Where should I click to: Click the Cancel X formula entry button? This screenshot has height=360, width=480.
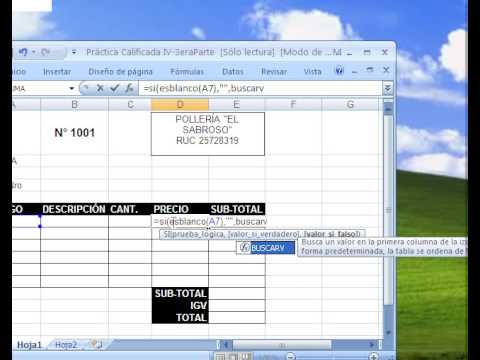pos(100,88)
